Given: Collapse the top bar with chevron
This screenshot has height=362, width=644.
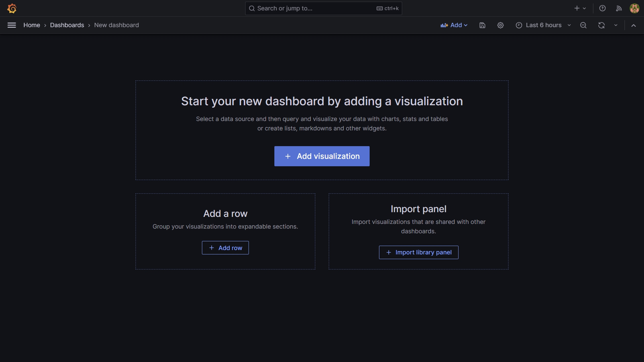Looking at the screenshot, I should (634, 25).
